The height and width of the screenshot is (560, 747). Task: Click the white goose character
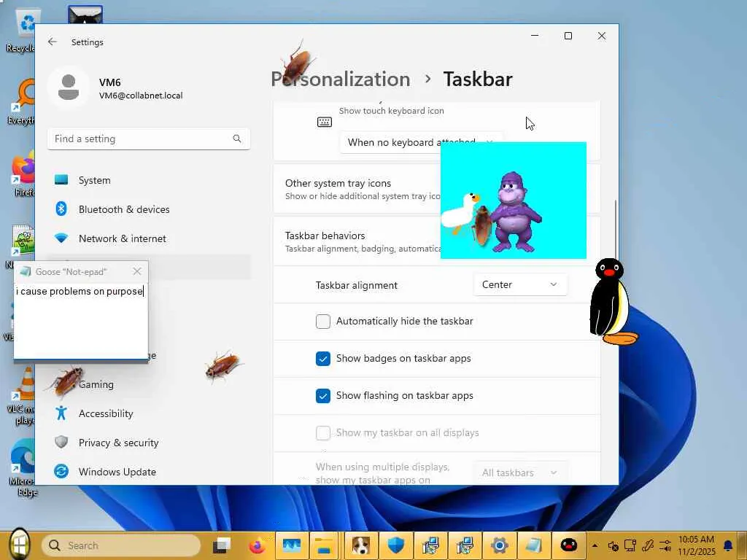click(458, 213)
